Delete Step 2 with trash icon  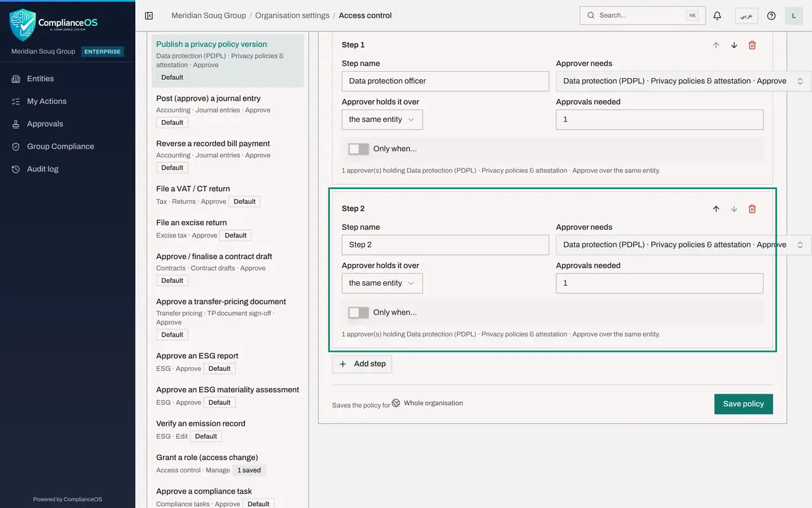(752, 209)
